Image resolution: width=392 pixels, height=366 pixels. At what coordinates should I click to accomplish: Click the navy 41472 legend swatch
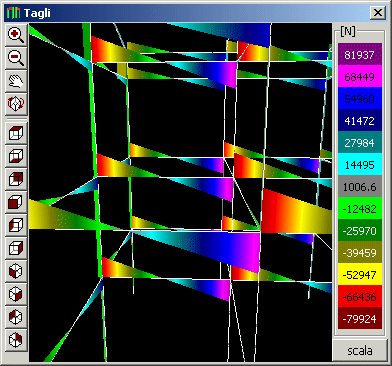click(360, 120)
